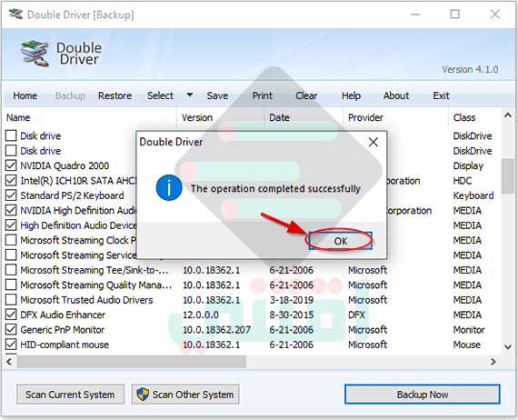This screenshot has width=518, height=420.
Task: Select the HDC class cell
Action: (x=463, y=180)
